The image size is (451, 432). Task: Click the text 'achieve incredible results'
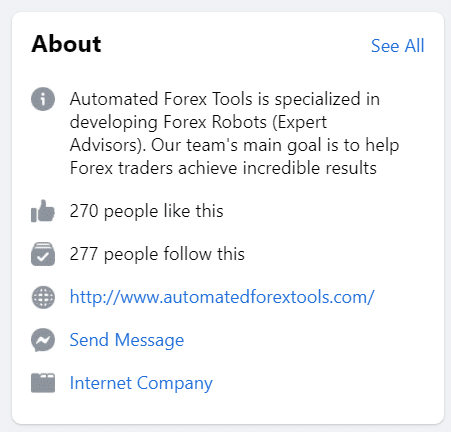point(277,168)
